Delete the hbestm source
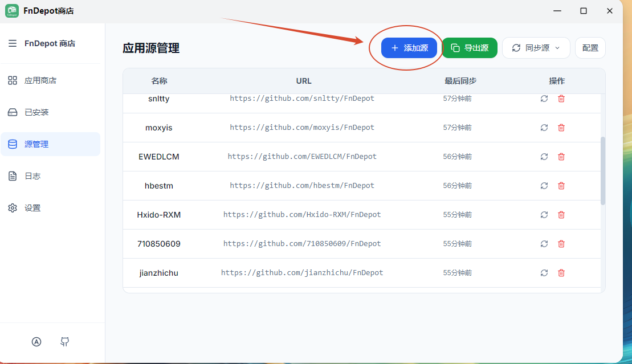 click(x=561, y=186)
